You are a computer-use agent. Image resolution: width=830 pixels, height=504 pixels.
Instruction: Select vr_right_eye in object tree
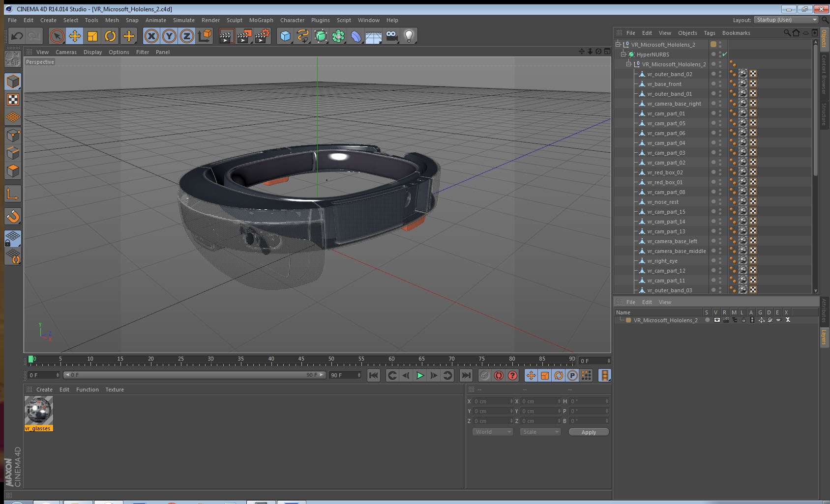[662, 261]
